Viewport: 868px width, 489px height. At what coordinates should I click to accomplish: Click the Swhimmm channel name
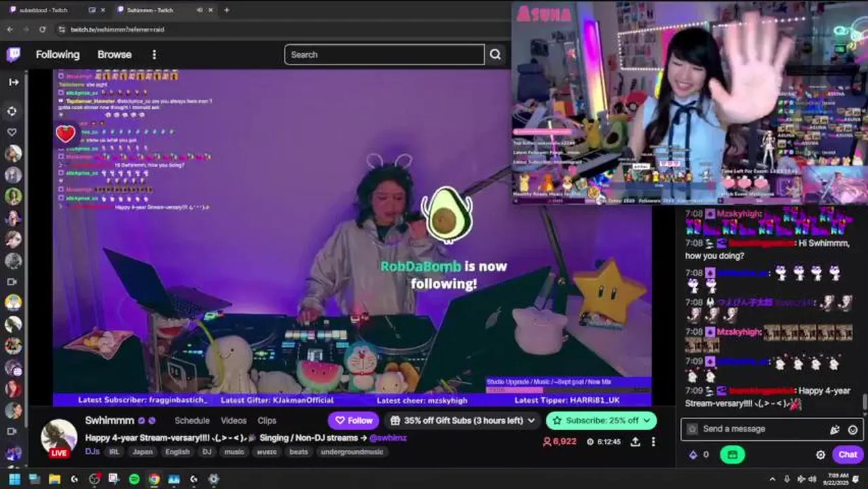click(x=109, y=420)
